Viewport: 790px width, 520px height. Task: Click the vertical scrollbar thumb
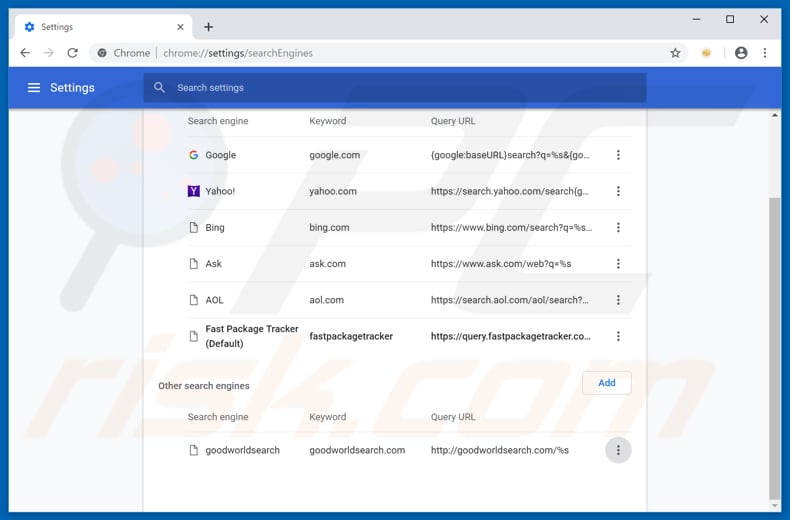pos(774,348)
